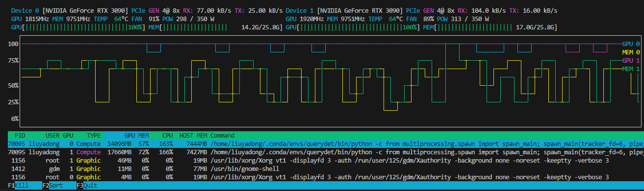644x191 pixels.
Task: Click the 57% GPU memory cell
Action: click(x=144, y=144)
